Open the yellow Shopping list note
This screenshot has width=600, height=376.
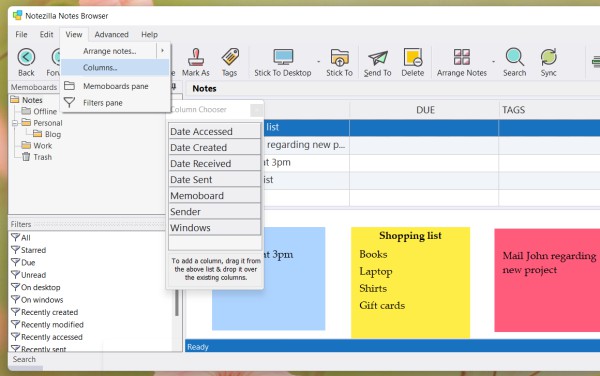(x=410, y=283)
